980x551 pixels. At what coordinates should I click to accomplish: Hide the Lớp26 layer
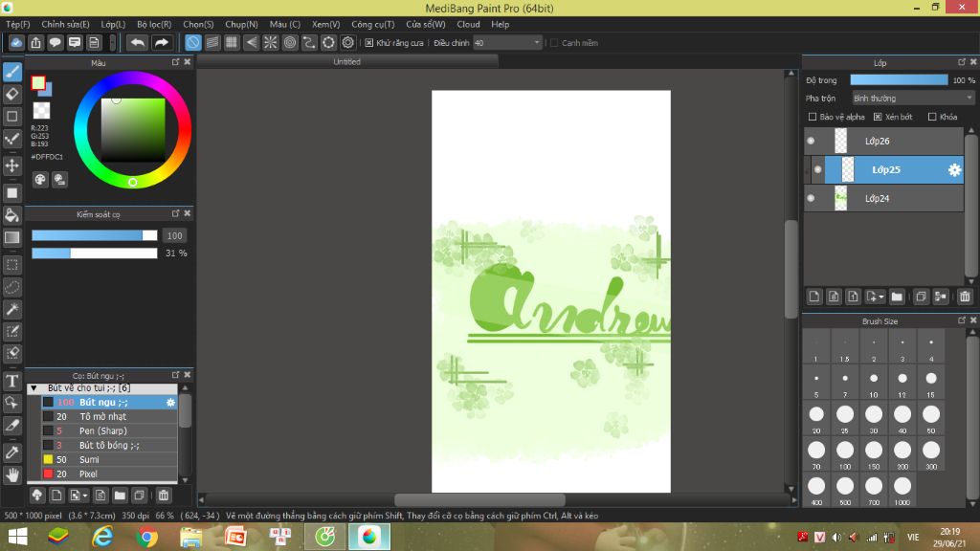(812, 142)
